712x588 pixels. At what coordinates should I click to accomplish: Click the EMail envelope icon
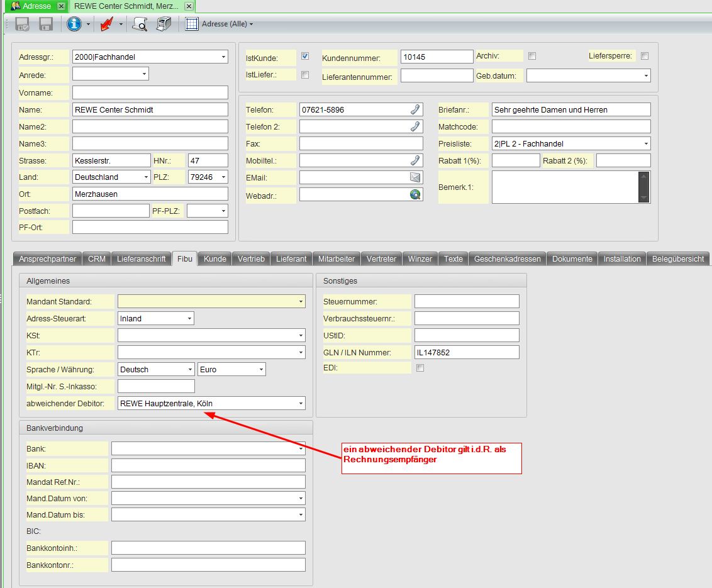coord(415,177)
